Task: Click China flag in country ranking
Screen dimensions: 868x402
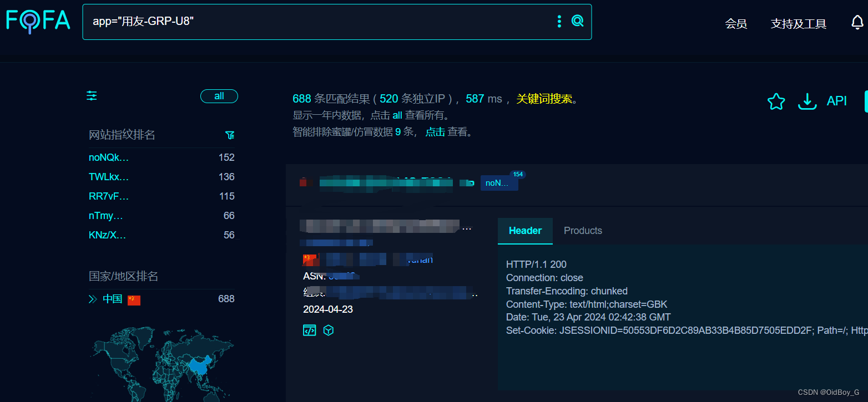Action: tap(134, 300)
